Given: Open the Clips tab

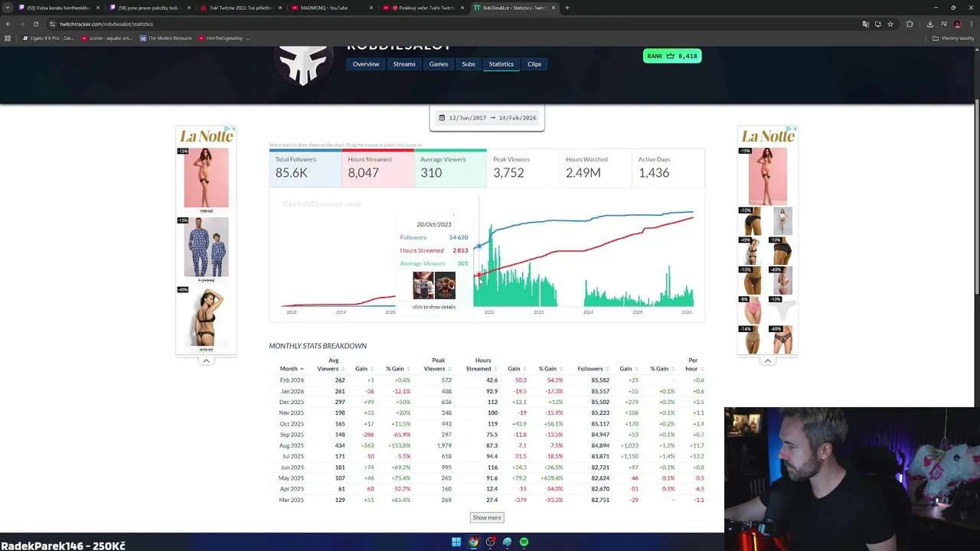Looking at the screenshot, I should [534, 64].
